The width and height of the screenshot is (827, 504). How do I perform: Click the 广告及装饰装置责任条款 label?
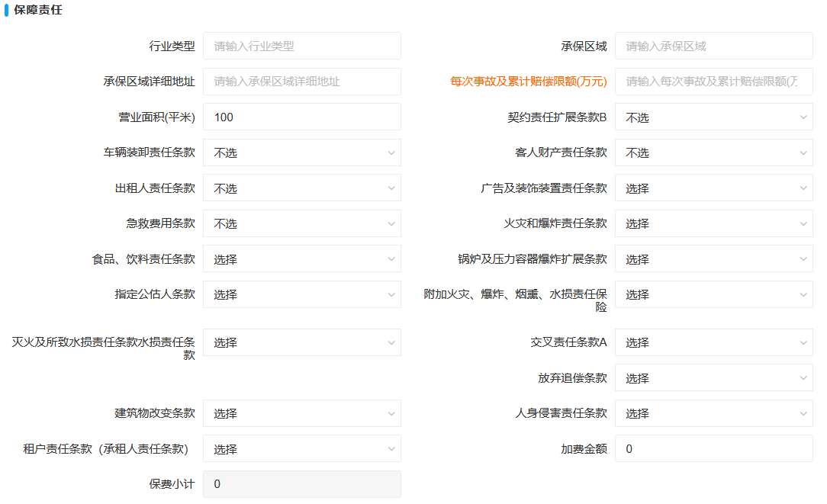[x=544, y=188]
